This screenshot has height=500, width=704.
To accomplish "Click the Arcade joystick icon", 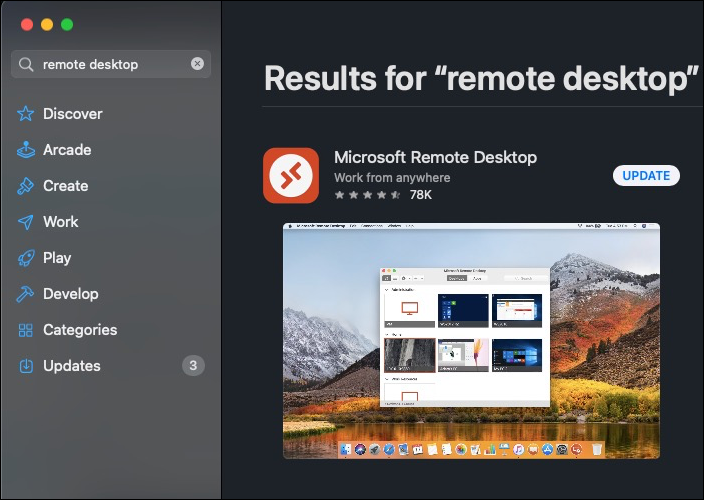I will (26, 150).
